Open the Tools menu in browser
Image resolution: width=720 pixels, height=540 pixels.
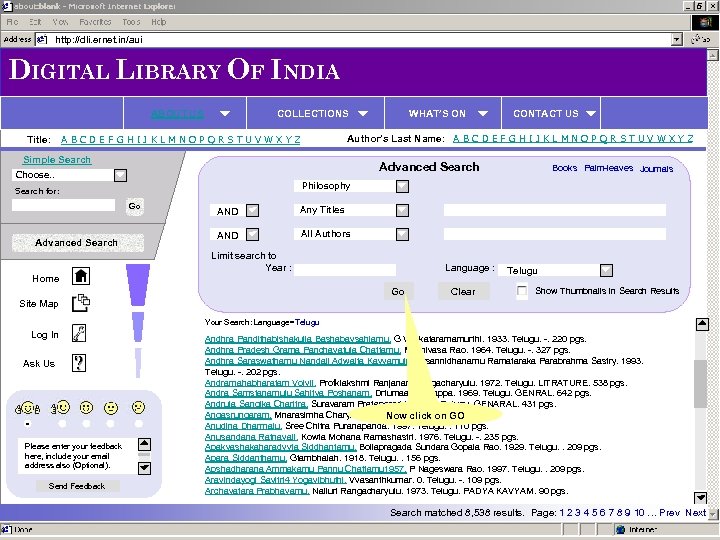(131, 22)
